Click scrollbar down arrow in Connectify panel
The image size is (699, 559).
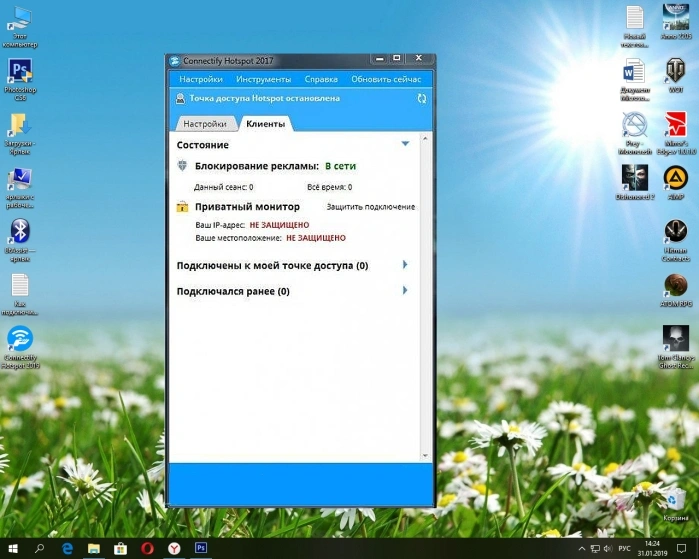point(425,455)
